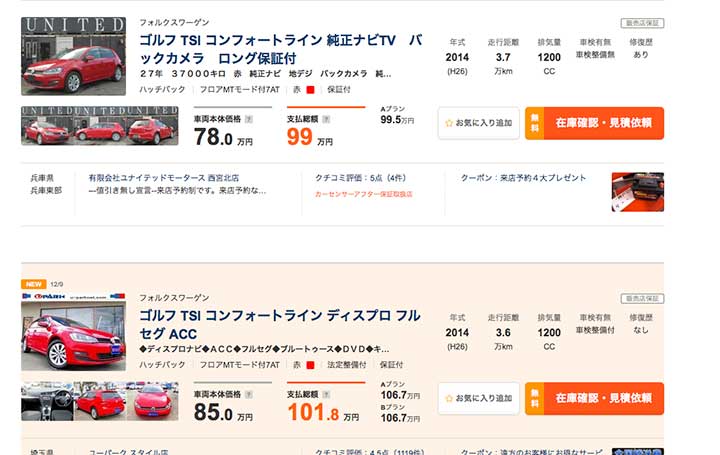Click star icon on first お気に入り追加
This screenshot has height=455, width=720.
click(449, 123)
